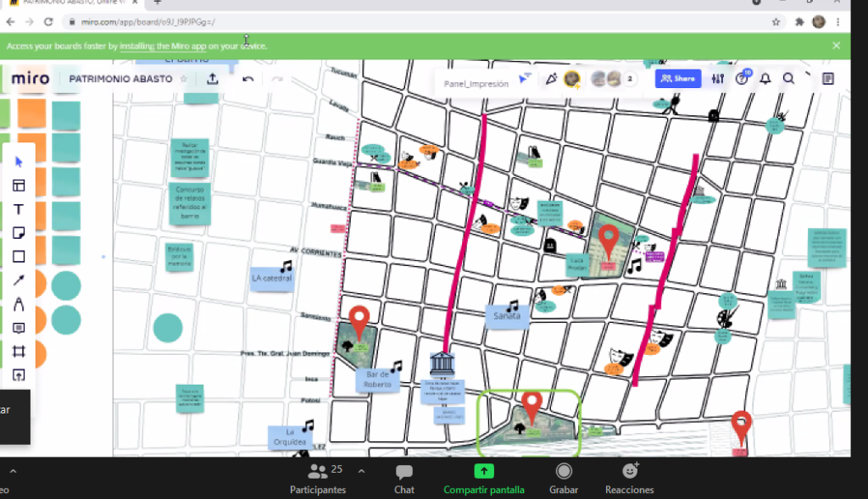Select the Comment tool
Screen dimensions: 868x499
coord(19,328)
